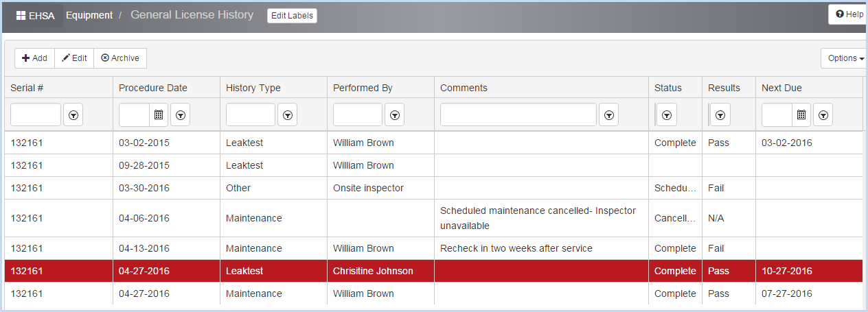Image resolution: width=868 pixels, height=312 pixels.
Task: Click the Comments filter icon
Action: click(608, 115)
